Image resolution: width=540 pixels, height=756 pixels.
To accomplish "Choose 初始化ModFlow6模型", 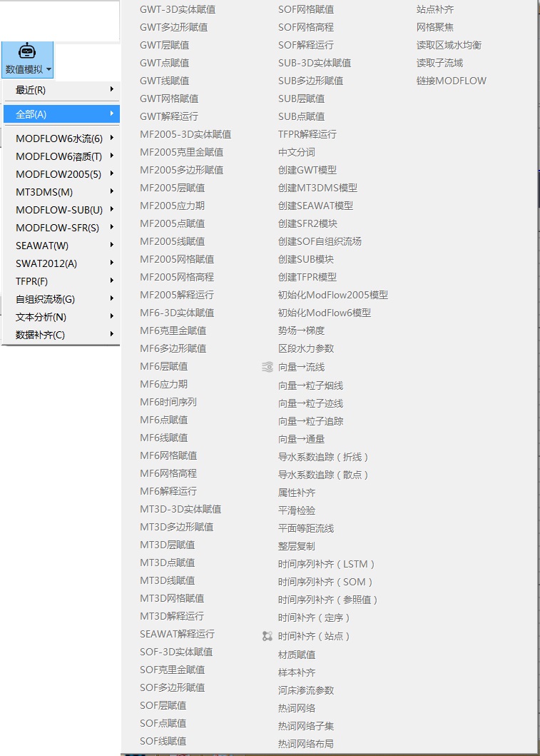I will 325,313.
